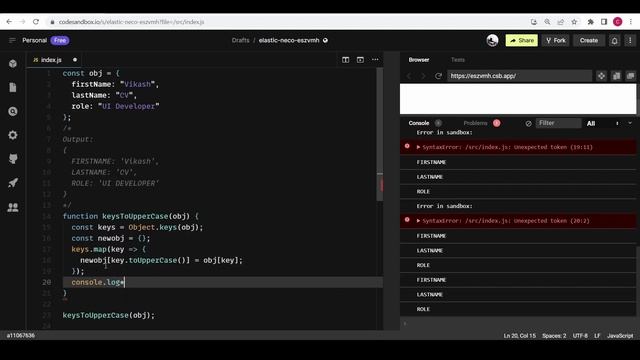Bookmark this page with star icon

pos(574,22)
